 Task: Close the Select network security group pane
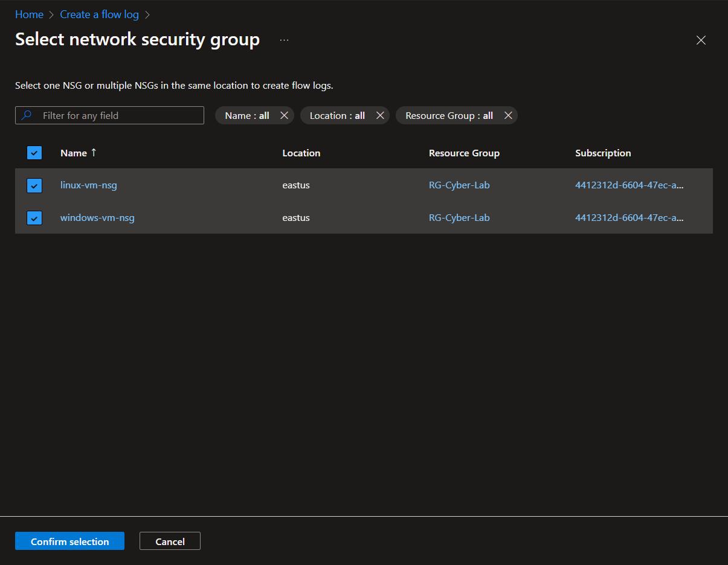click(x=701, y=40)
